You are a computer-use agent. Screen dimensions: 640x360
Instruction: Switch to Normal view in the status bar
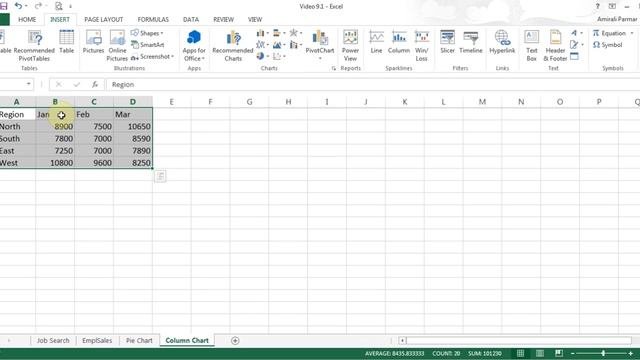tap(520, 353)
